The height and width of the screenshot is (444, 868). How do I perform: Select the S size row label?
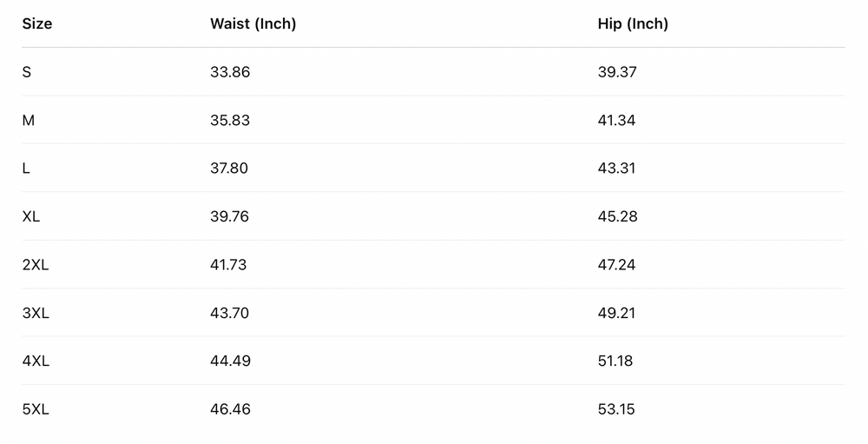(27, 72)
